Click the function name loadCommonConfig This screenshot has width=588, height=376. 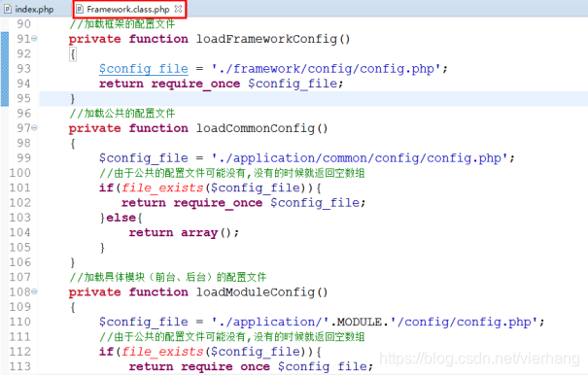tap(256, 128)
